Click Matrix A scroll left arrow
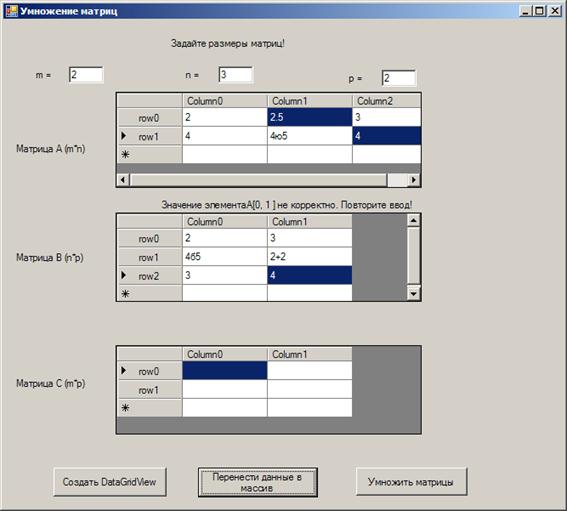 (123, 180)
